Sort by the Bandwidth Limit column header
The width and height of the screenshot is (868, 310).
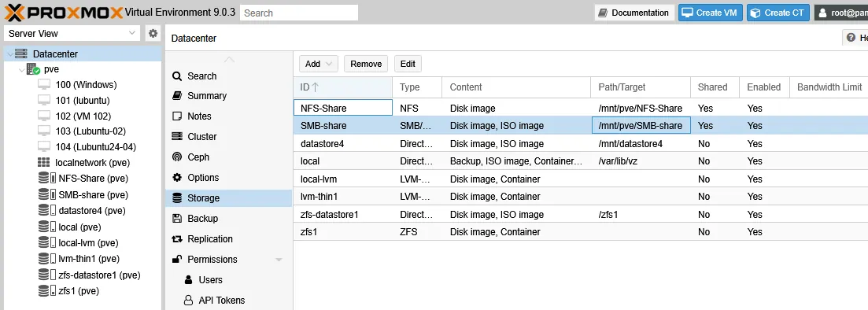click(x=829, y=87)
